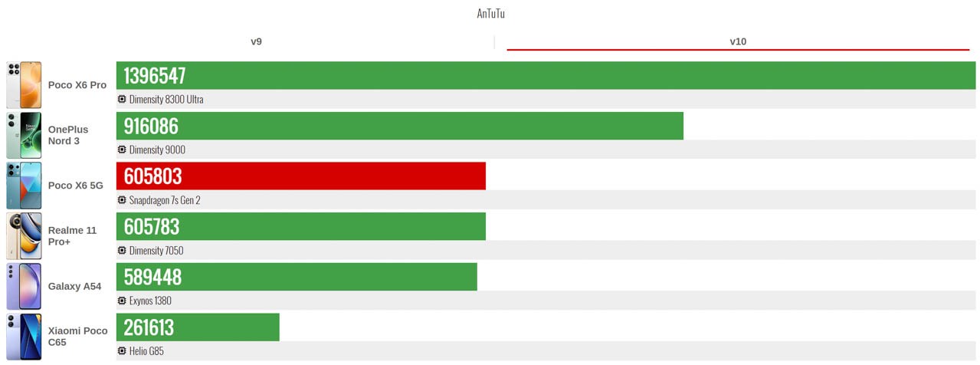
Task: Open the Galaxy A54 link
Action: 74,286
